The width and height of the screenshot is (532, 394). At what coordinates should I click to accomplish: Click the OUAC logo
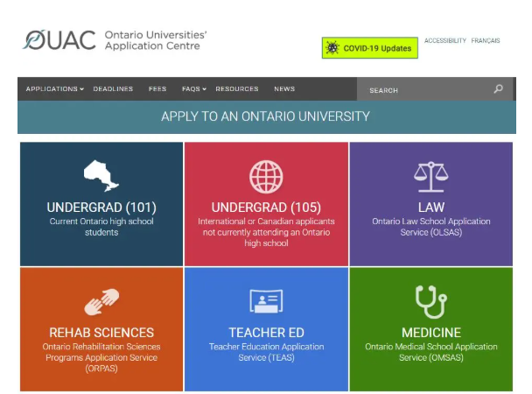(59, 40)
